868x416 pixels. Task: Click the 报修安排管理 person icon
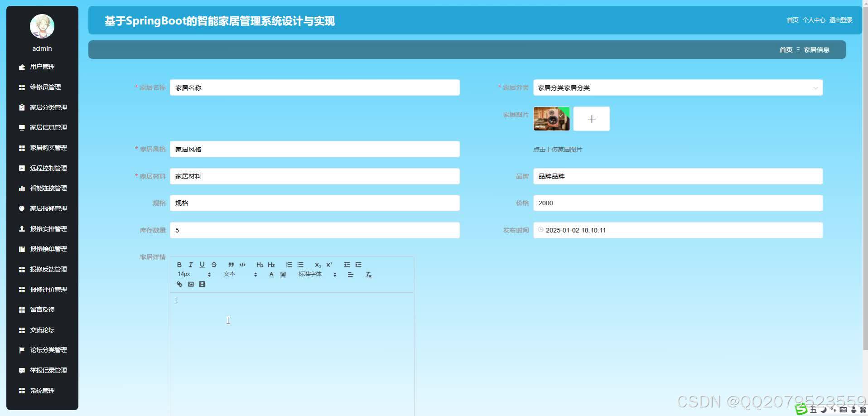click(x=22, y=229)
